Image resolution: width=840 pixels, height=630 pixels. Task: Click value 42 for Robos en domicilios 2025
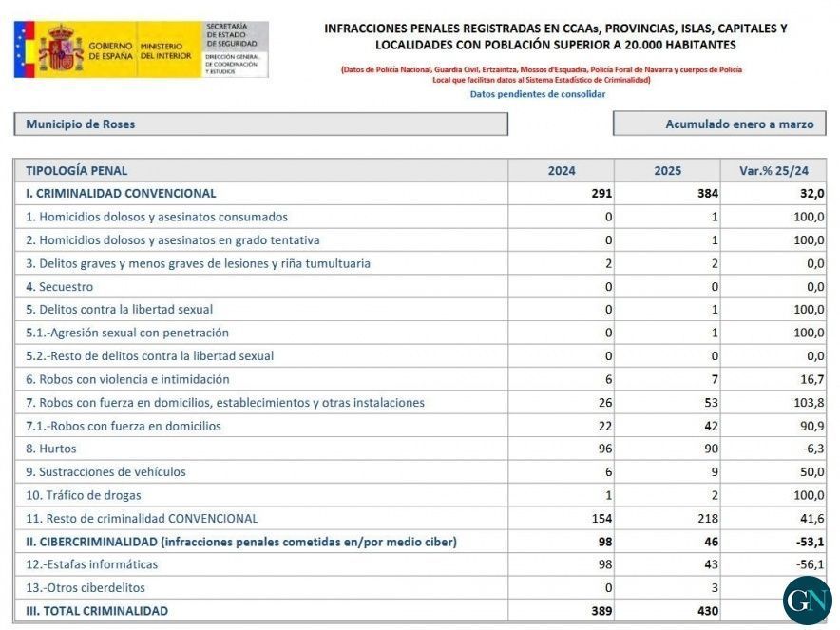[712, 426]
